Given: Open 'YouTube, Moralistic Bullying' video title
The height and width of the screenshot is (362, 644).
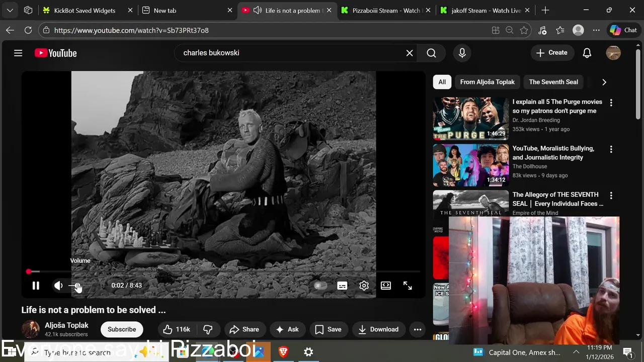Looking at the screenshot, I should pyautogui.click(x=553, y=153).
